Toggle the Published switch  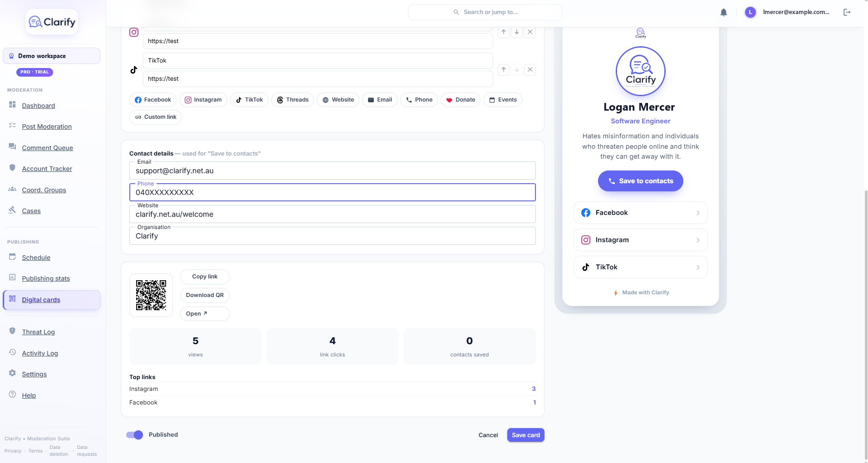coord(134,435)
